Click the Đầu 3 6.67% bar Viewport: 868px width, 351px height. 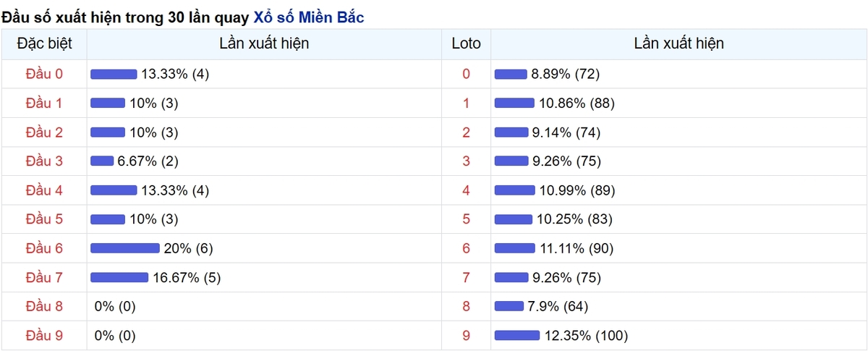click(102, 161)
